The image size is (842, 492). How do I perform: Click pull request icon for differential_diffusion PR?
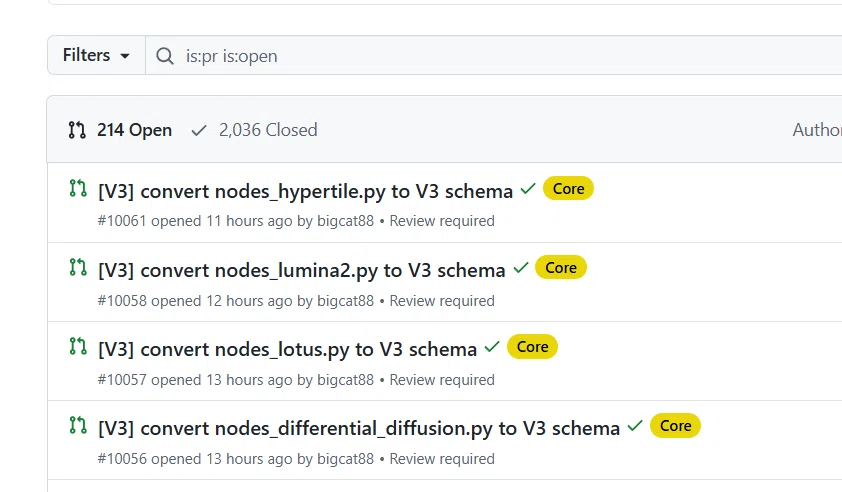tap(78, 425)
